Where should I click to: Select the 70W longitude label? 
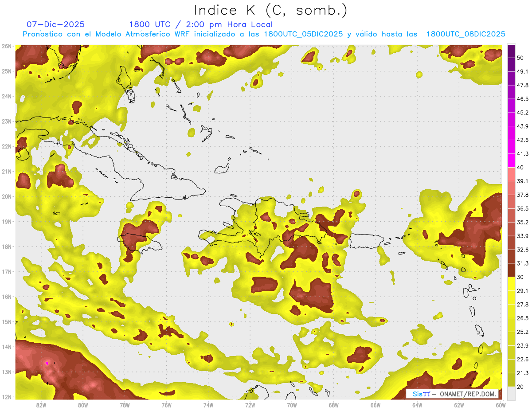[292, 405]
